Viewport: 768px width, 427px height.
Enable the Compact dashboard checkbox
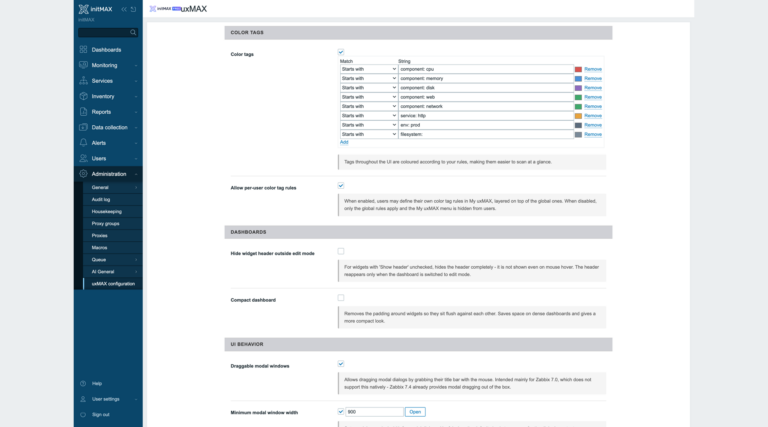point(341,298)
